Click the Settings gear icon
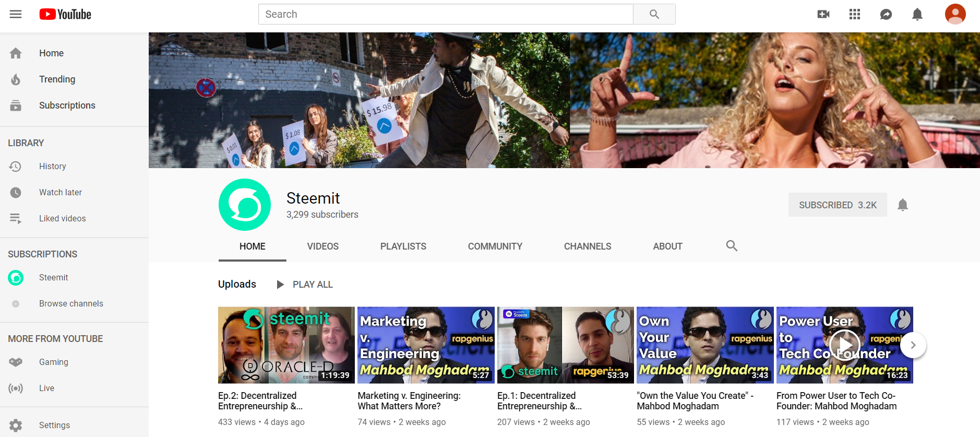Image resolution: width=980 pixels, height=437 pixels. tap(16, 426)
